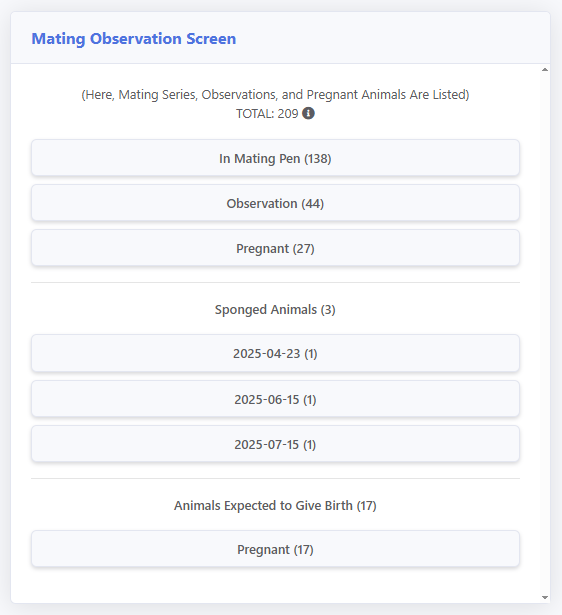This screenshot has height=615, width=562.
Task: Click the divider line below 2025-07-15 button
Action: pos(275,479)
